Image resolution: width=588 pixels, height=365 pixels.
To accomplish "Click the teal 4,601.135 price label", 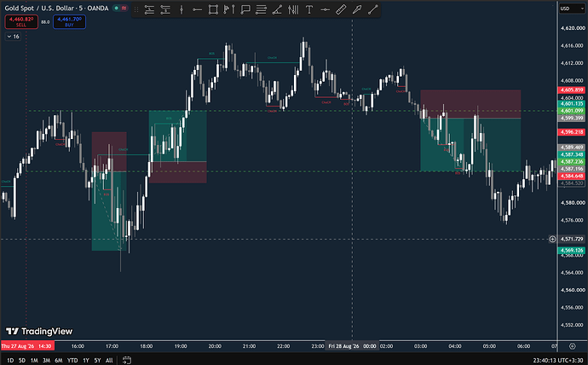I will coord(572,103).
